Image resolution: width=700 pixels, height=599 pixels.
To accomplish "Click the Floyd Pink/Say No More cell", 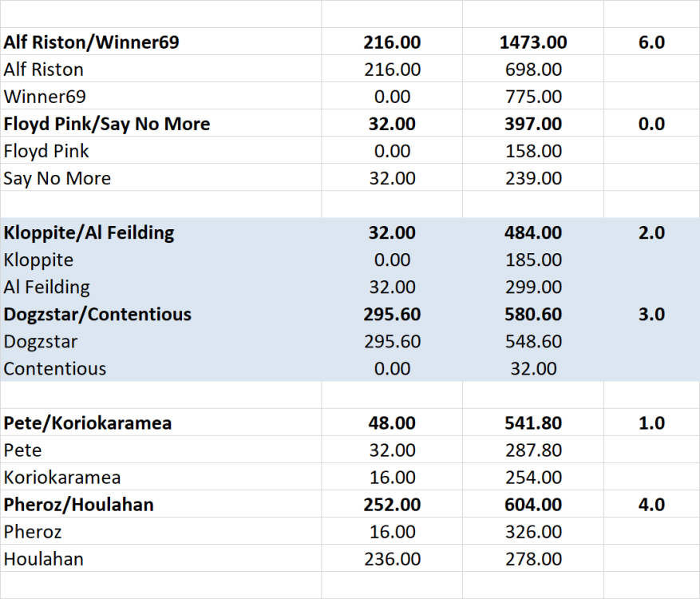I will point(107,124).
